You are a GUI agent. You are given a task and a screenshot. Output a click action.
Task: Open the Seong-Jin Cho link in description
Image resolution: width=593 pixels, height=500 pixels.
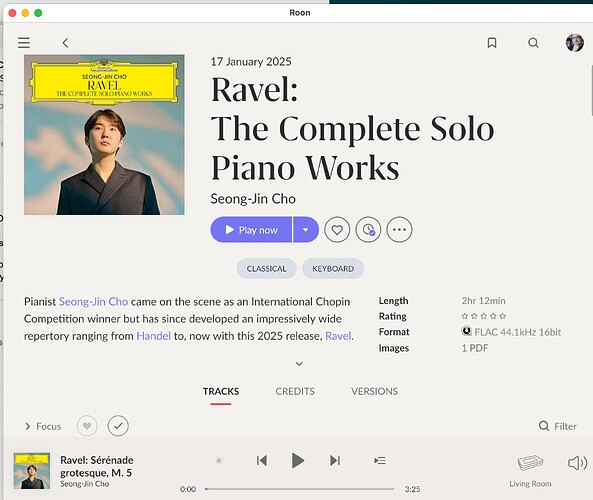pyautogui.click(x=93, y=301)
